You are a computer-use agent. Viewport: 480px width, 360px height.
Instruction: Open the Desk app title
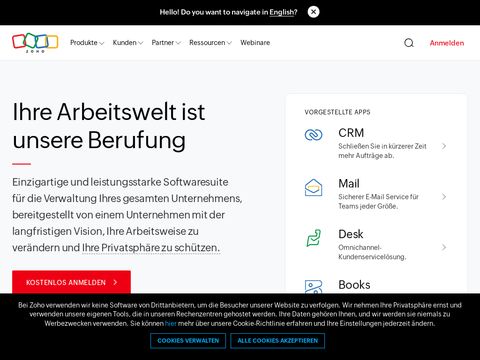pyautogui.click(x=351, y=234)
